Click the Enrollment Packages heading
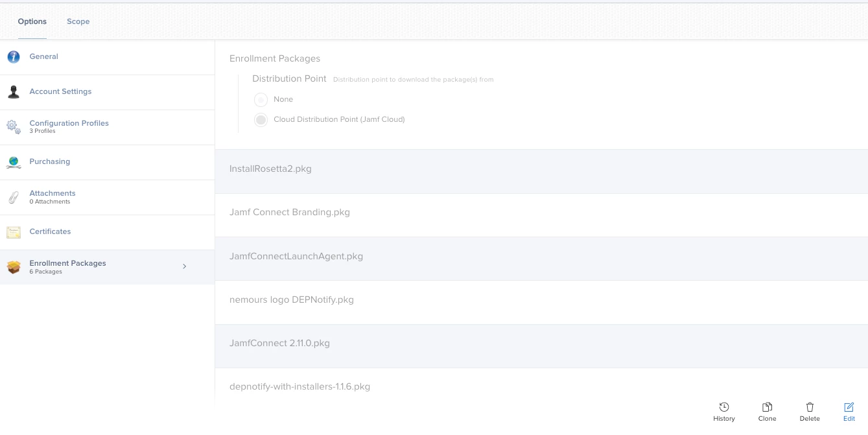The width and height of the screenshot is (868, 435). (275, 58)
